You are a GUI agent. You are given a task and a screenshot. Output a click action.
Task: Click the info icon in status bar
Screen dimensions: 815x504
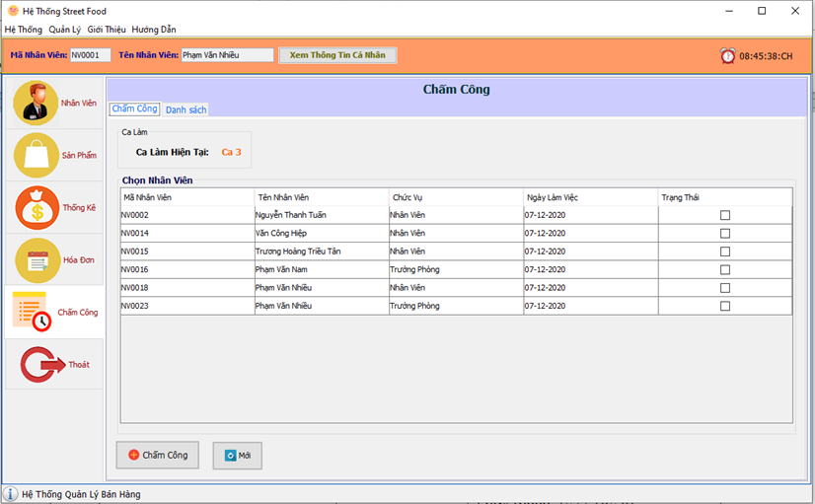point(10,493)
